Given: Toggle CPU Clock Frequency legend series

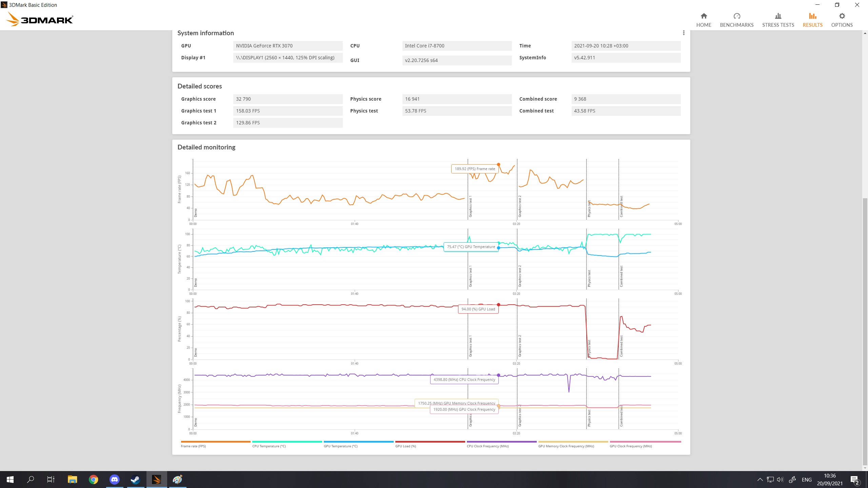Looking at the screenshot, I should 501,444.
